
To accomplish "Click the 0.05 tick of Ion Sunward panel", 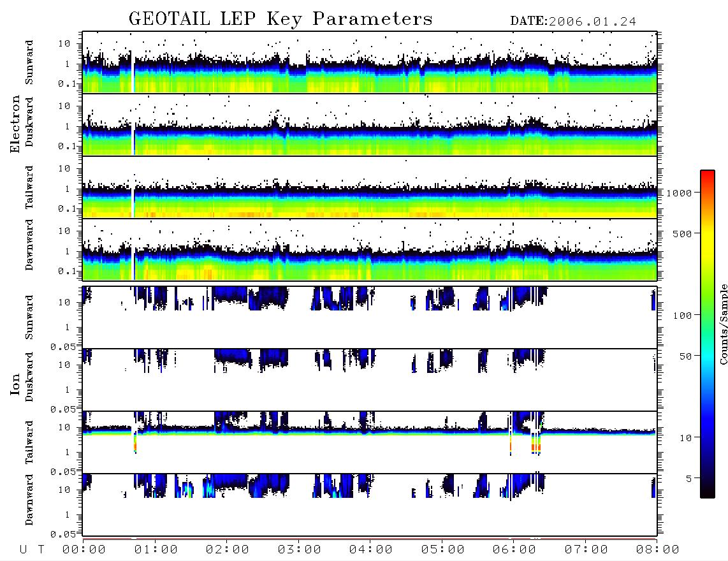I will (x=63, y=346).
